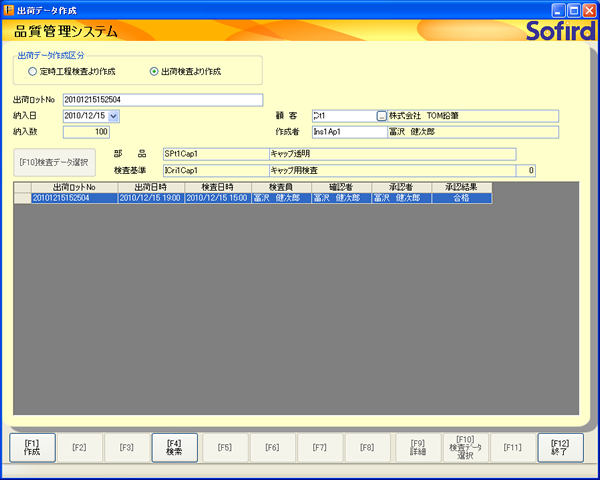Click the 部品 code field SPt1Cap1
Viewport: 600px width, 480px height.
tap(214, 154)
